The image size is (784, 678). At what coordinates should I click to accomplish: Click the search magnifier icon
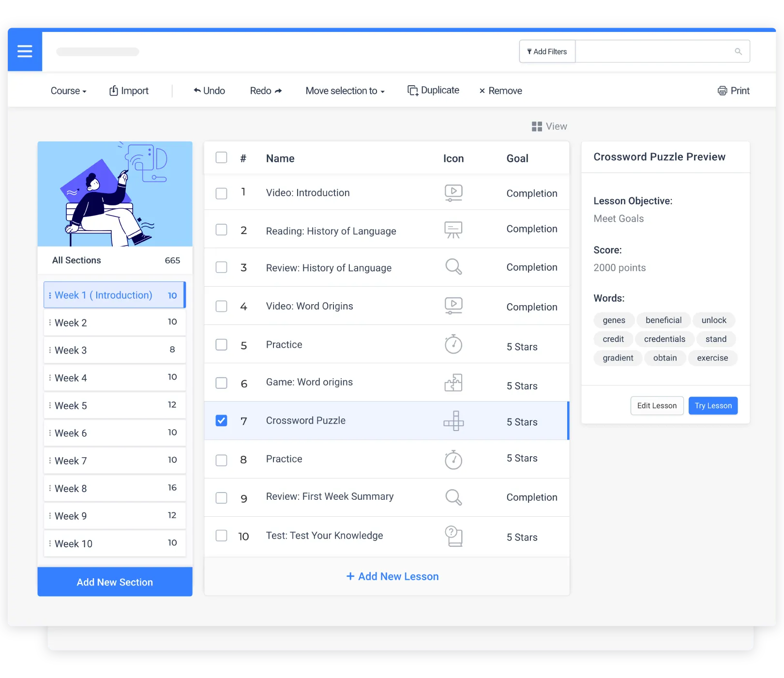(738, 51)
